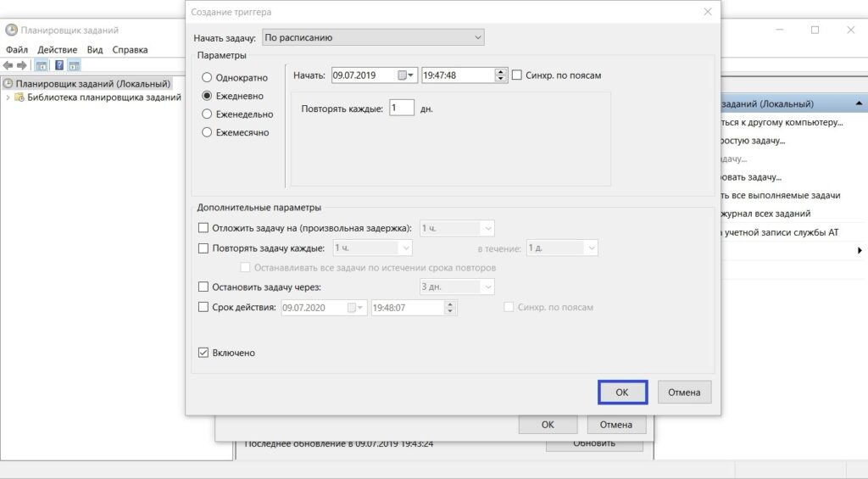This screenshot has width=868, height=479.
Task: Toggle the show/hide action pane toolbar icon
Action: pos(75,65)
